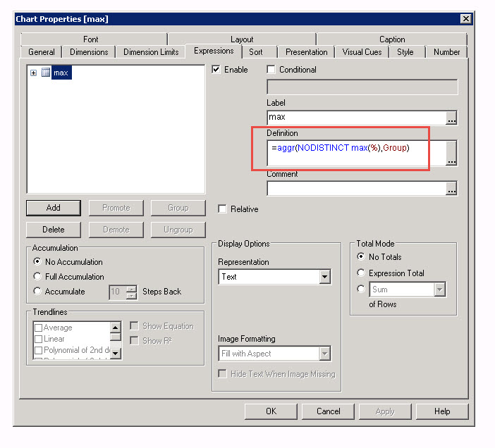Open the Layout tab
This screenshot has height=448, width=495.
(242, 39)
